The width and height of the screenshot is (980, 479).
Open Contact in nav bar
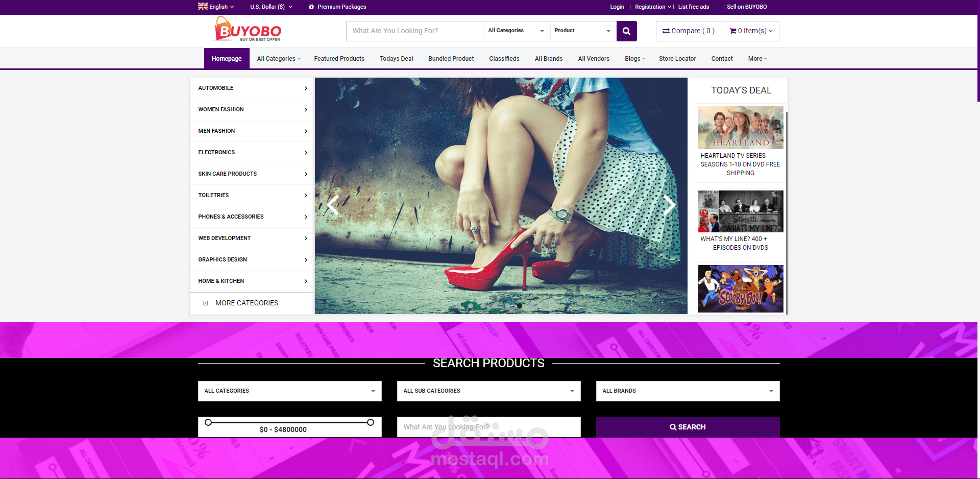tap(722, 59)
